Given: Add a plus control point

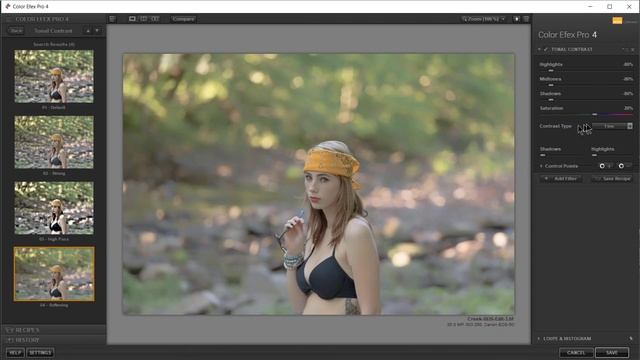Looking at the screenshot, I should 605,166.
